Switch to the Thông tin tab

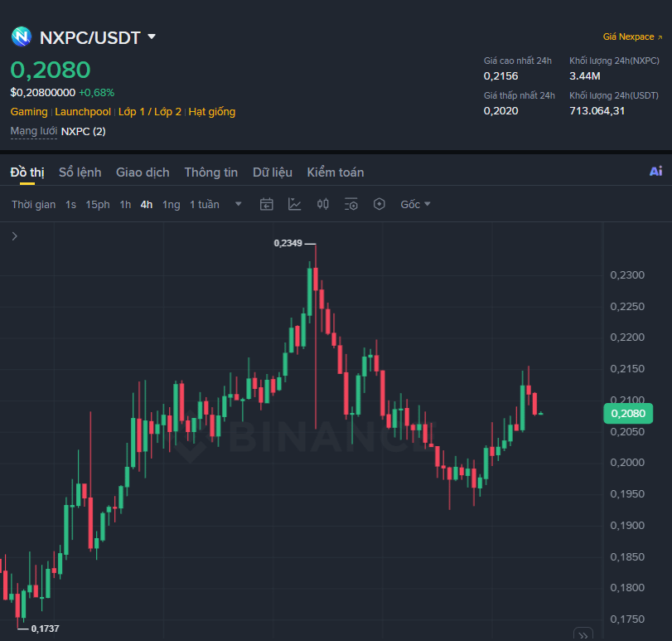pyautogui.click(x=210, y=172)
